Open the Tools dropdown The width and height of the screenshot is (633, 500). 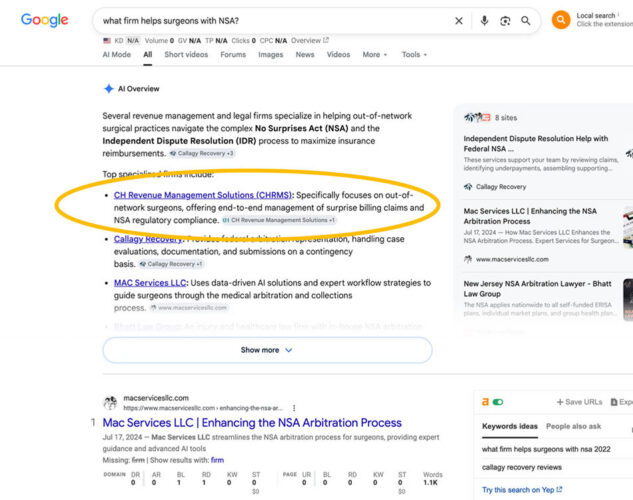(414, 54)
